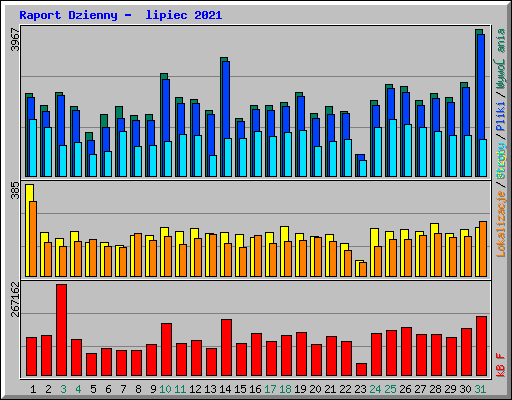This screenshot has width=512, height=400.
Task: Click the chart title Raport Dzienny lipiec 2021
Action: [121, 15]
